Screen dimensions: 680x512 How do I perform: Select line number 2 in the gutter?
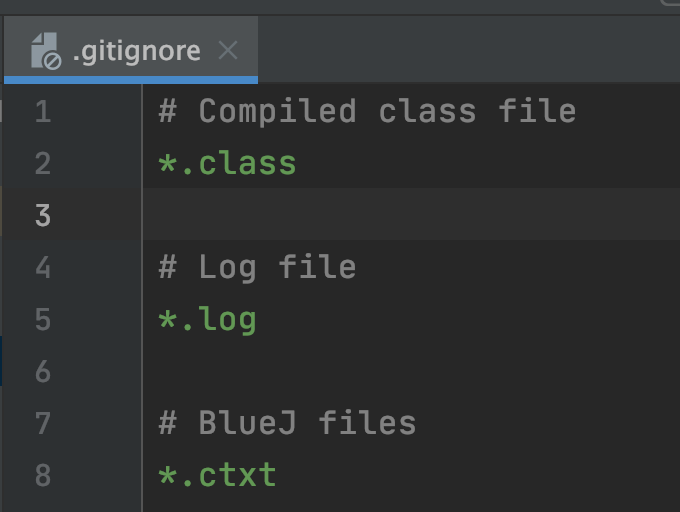42,163
